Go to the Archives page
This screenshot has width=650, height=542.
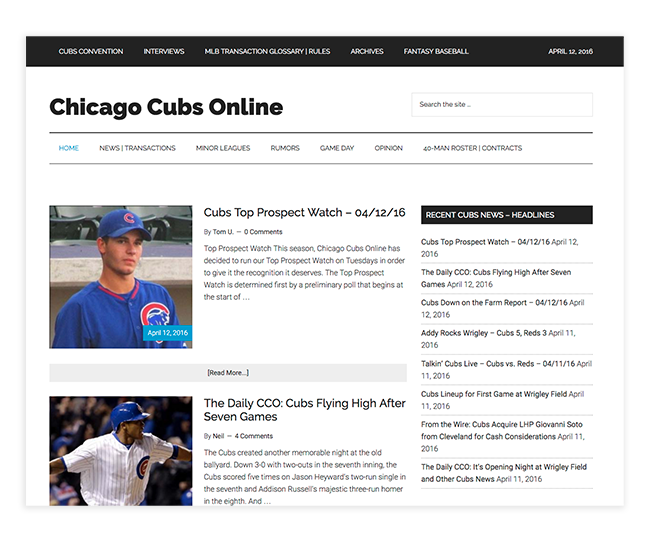(x=367, y=51)
